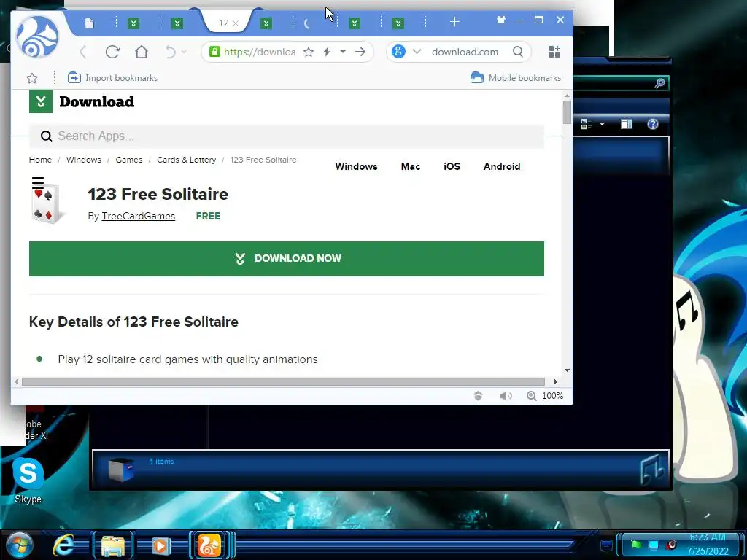Click the URL address field
The width and height of the screenshot is (747, 560).
259,52
